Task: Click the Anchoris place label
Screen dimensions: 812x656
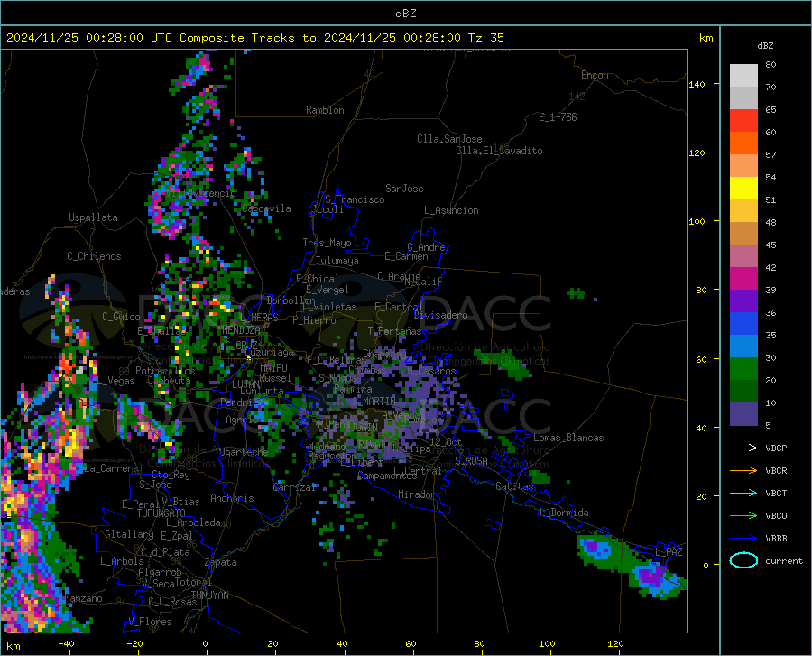Action: tap(232, 498)
